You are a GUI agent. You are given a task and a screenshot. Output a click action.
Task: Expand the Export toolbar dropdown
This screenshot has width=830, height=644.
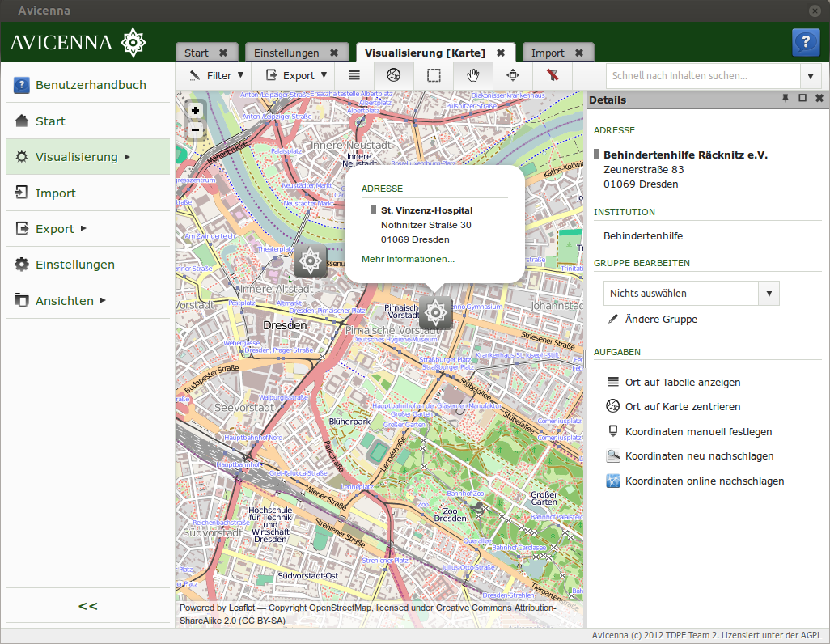297,75
